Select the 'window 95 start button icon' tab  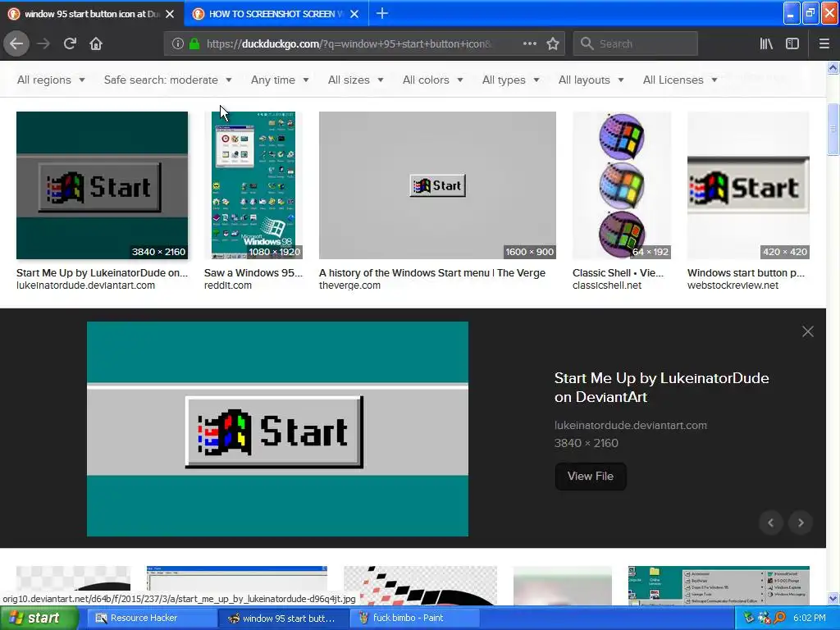(92, 14)
